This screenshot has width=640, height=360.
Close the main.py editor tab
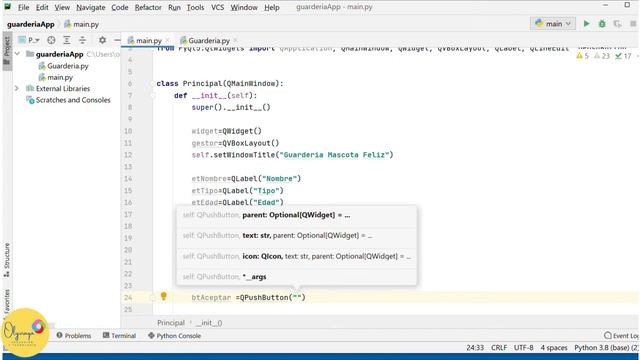click(167, 40)
